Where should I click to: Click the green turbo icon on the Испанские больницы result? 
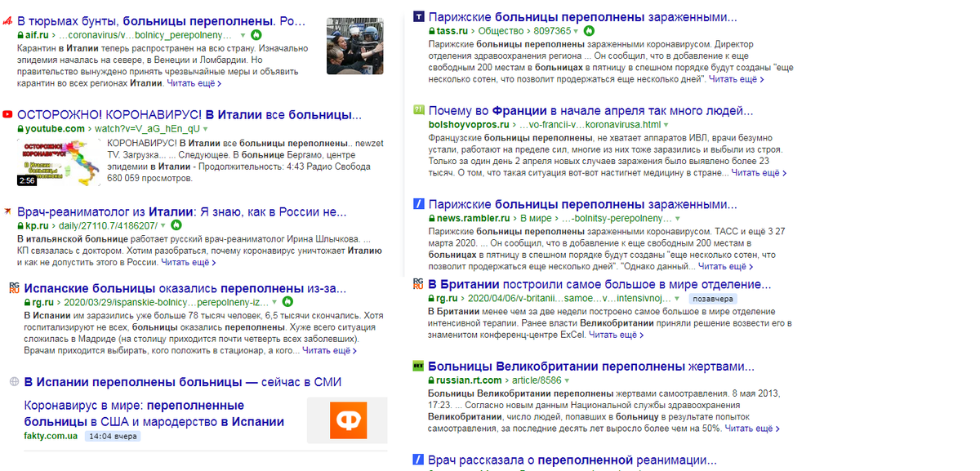pos(287,302)
